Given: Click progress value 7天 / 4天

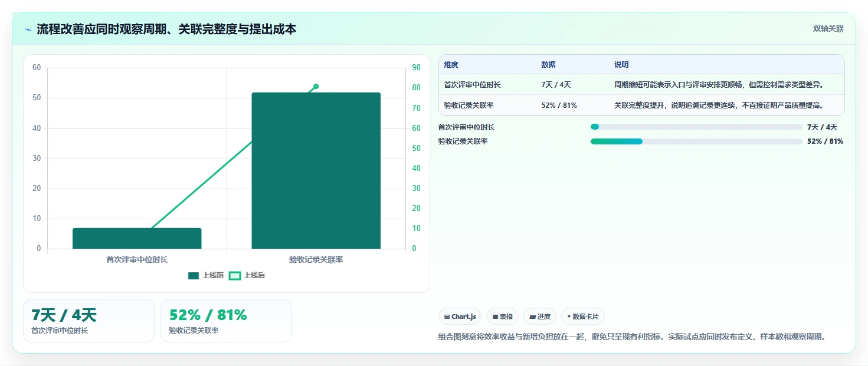Looking at the screenshot, I should (822, 127).
